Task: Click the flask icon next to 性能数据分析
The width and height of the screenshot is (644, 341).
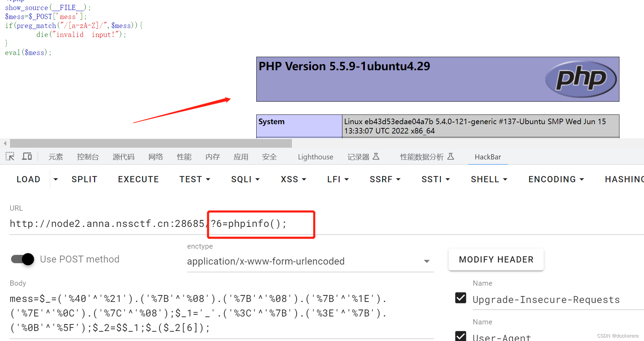Action: pos(450,157)
